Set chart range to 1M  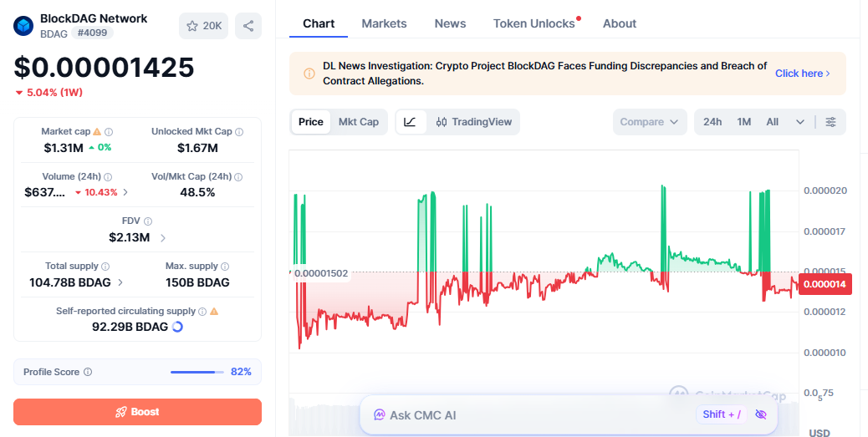(x=744, y=122)
